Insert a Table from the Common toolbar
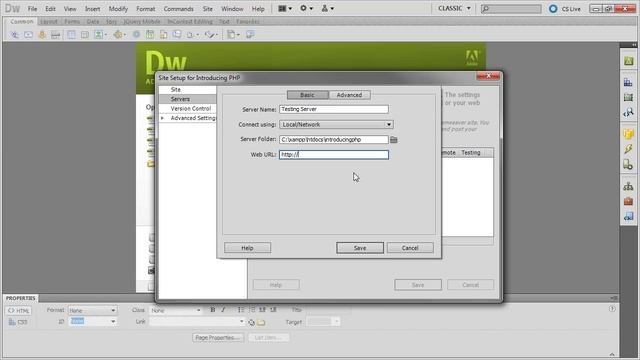 click(x=71, y=35)
